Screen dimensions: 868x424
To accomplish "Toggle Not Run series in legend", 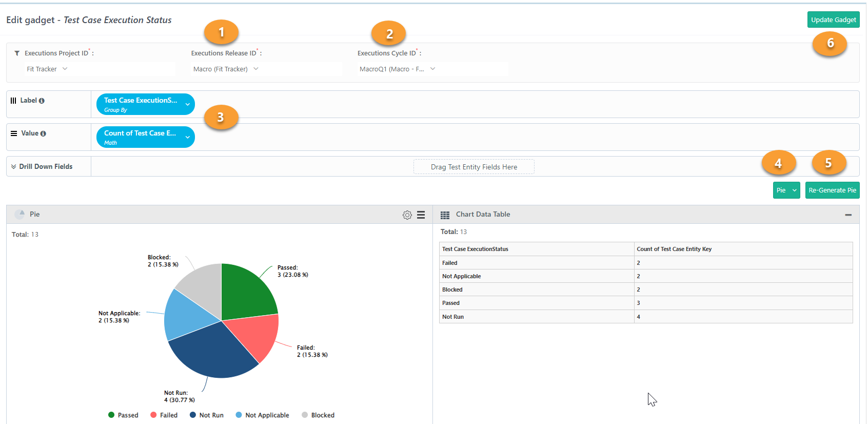I will point(207,415).
